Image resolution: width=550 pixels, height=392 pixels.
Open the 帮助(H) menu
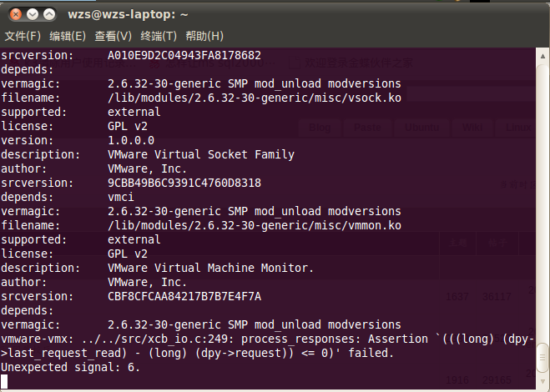click(204, 36)
